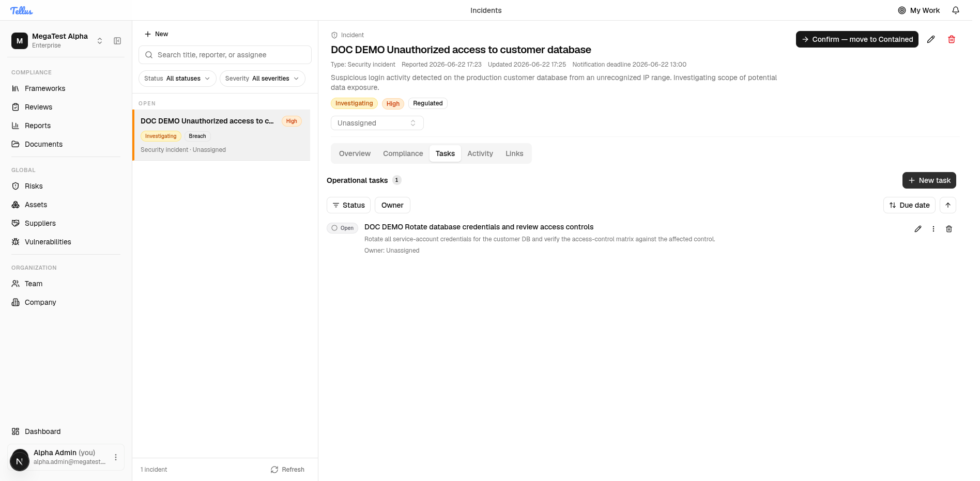Click the operational tasks count badge
This screenshot has height=481, width=980.
(396, 180)
